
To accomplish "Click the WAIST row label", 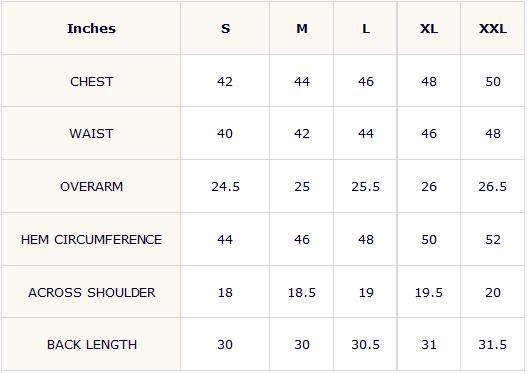I will 91,134.
